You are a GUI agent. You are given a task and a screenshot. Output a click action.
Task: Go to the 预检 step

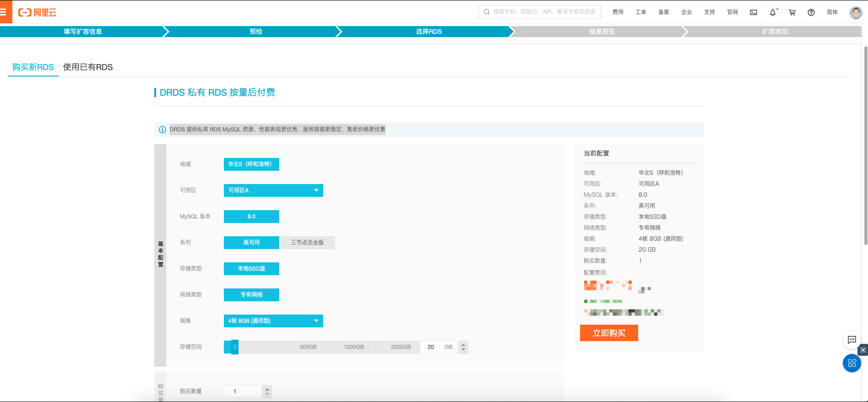point(256,32)
